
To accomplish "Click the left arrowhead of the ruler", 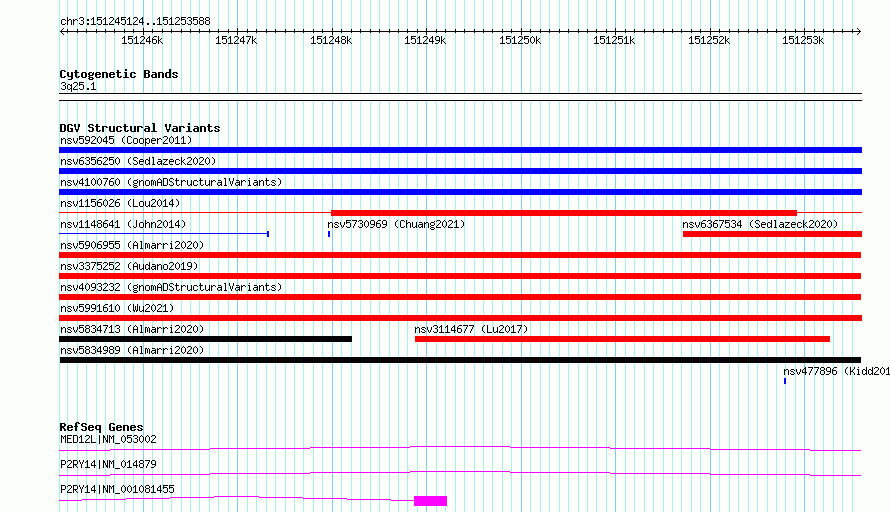I will (62, 32).
